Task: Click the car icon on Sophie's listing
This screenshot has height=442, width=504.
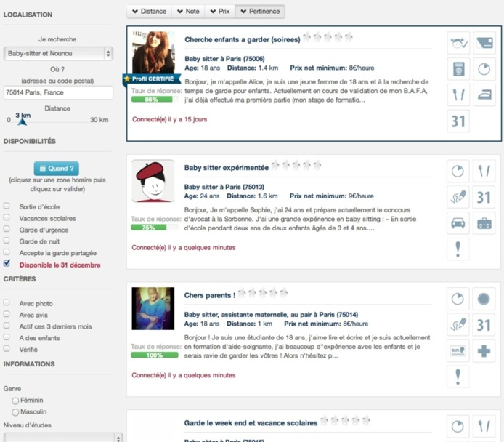Action: pyautogui.click(x=458, y=222)
